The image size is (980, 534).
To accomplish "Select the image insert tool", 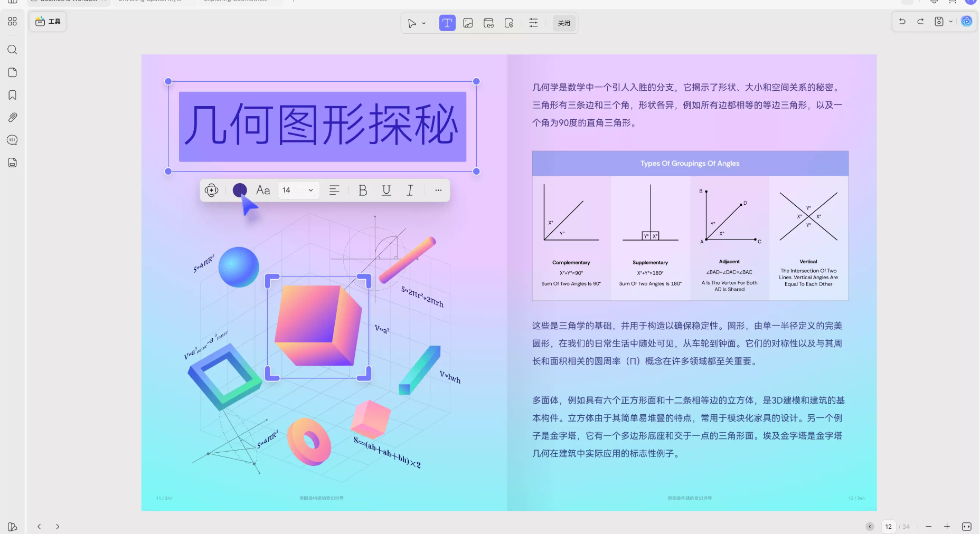I will (x=468, y=23).
